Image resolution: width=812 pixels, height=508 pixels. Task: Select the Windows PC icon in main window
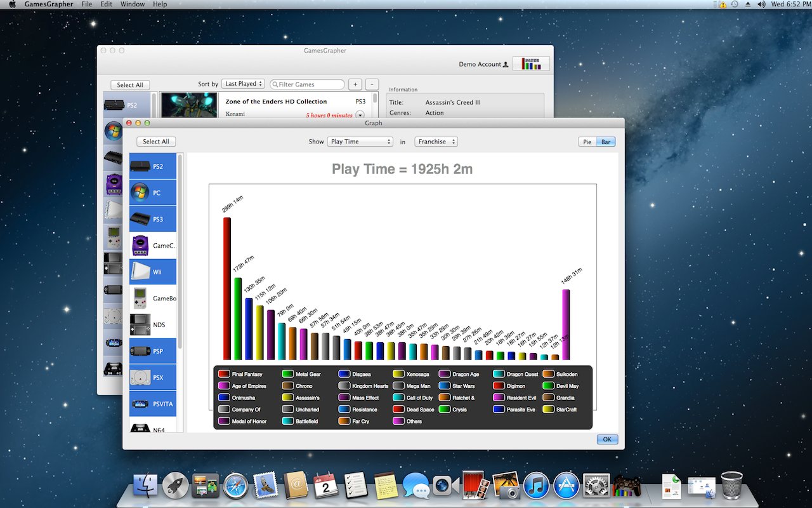click(x=114, y=131)
